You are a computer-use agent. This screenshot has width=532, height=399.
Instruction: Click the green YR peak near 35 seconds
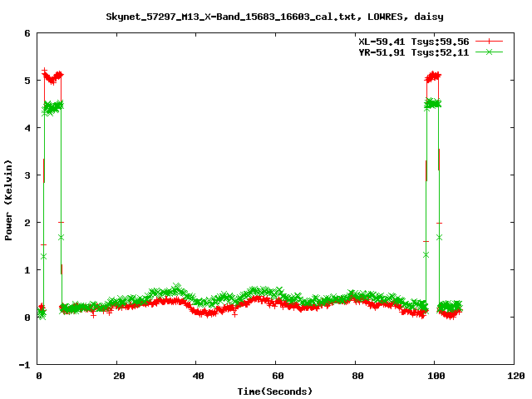click(177, 288)
